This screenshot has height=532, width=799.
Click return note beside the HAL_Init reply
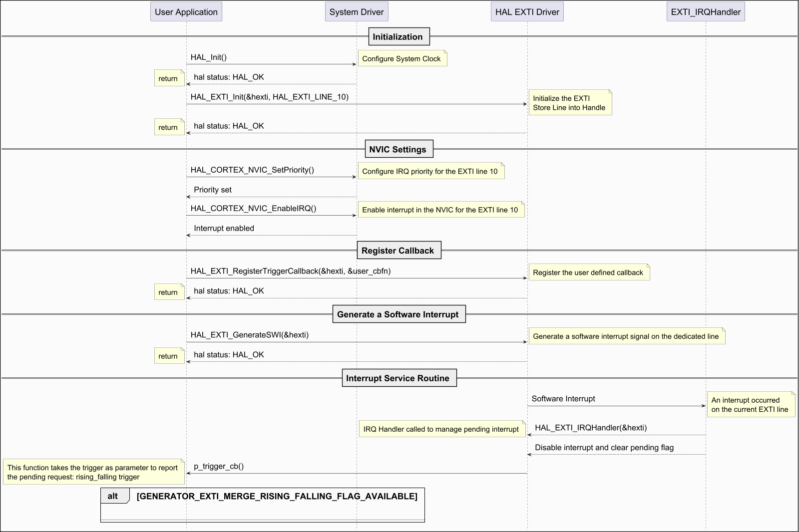(169, 78)
